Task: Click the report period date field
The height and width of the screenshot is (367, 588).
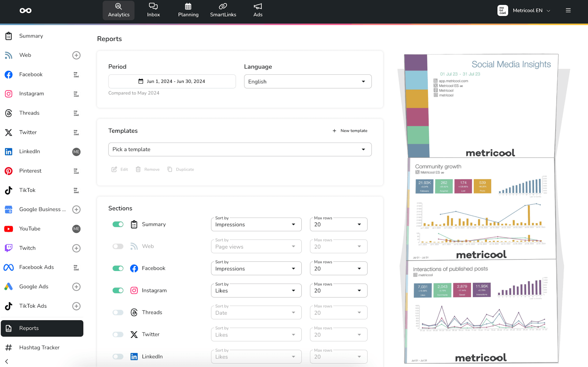Action: coord(172,81)
